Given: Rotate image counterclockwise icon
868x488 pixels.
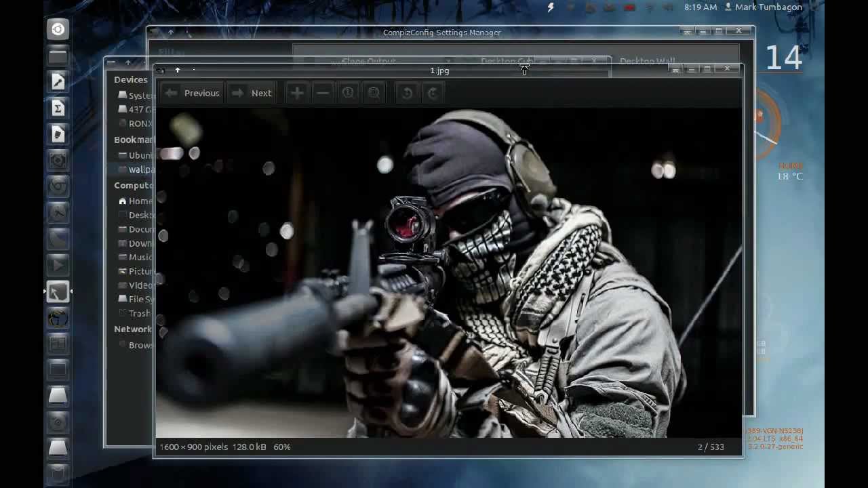Looking at the screenshot, I should click(x=407, y=93).
